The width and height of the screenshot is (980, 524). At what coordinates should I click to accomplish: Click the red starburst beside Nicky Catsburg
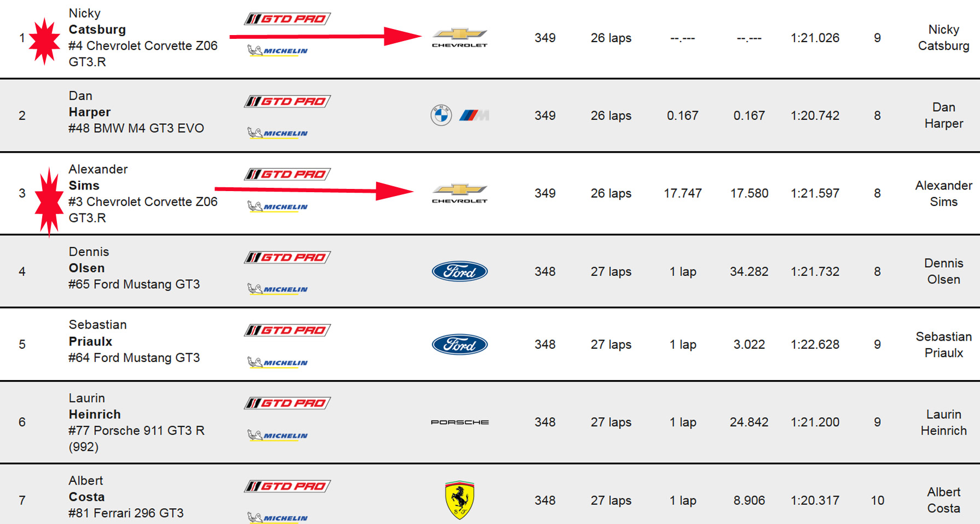click(x=44, y=41)
